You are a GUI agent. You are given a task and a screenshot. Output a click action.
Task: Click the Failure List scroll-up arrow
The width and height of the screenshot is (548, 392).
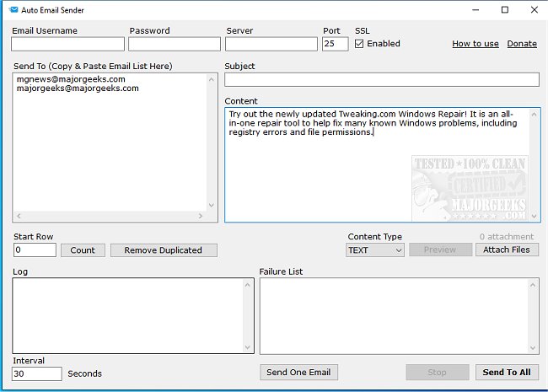tap(533, 285)
